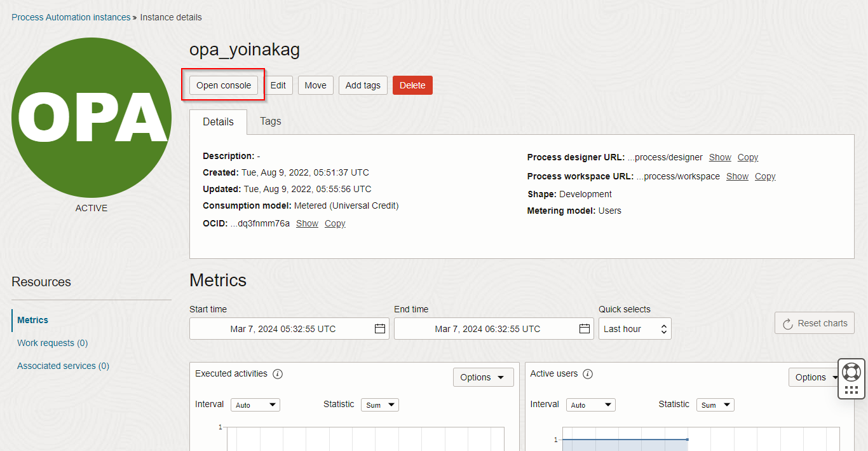
Task: Go to Process Automation instances breadcrumb
Action: click(x=71, y=17)
